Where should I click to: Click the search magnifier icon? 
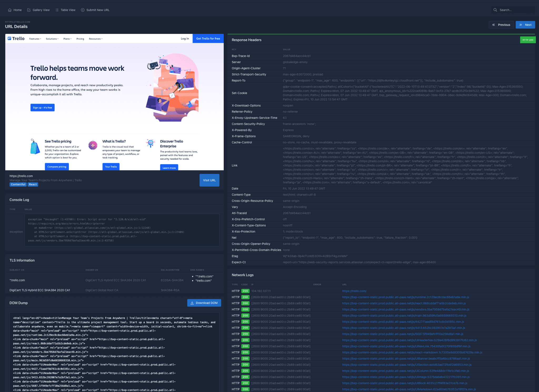[495, 10]
